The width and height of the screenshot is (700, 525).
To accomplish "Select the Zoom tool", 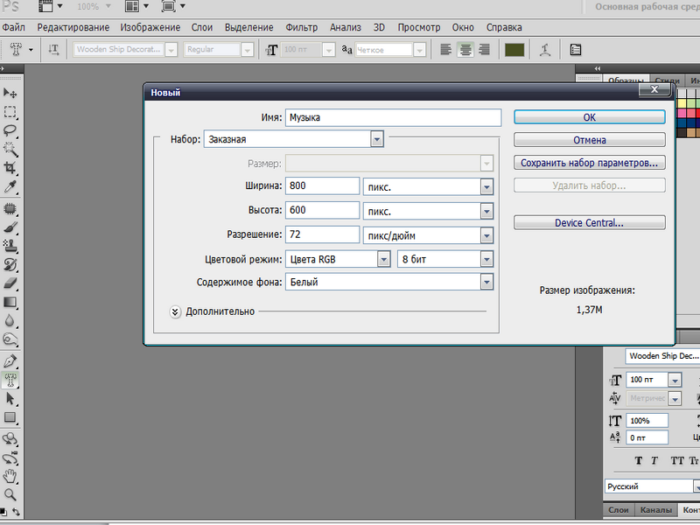I will pyautogui.click(x=10, y=495).
